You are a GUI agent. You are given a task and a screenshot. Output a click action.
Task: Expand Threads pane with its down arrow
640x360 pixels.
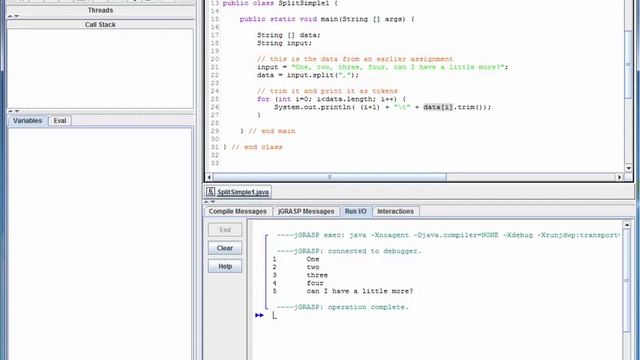coord(17,16)
